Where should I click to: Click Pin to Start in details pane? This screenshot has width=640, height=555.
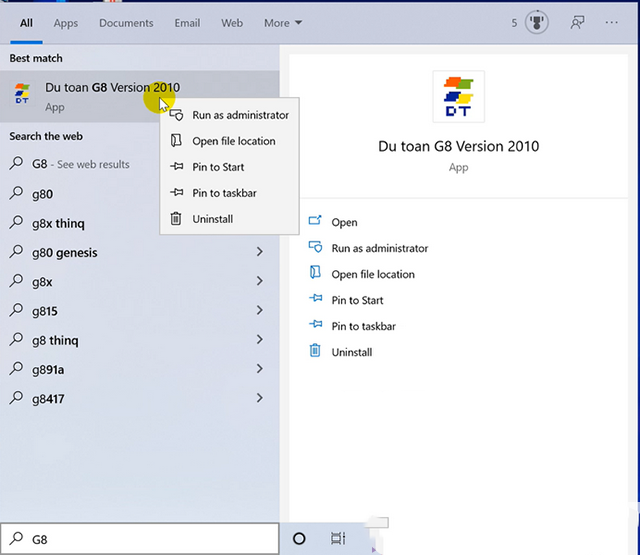[x=357, y=300]
